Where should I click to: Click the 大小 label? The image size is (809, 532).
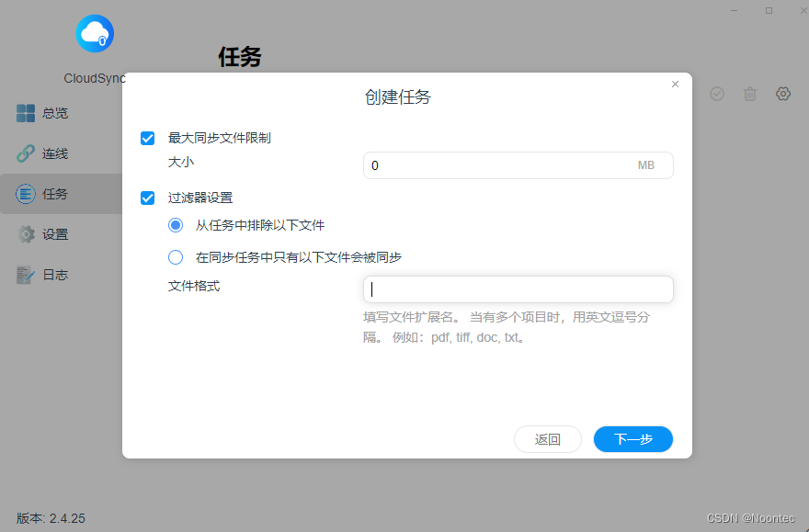tap(181, 163)
